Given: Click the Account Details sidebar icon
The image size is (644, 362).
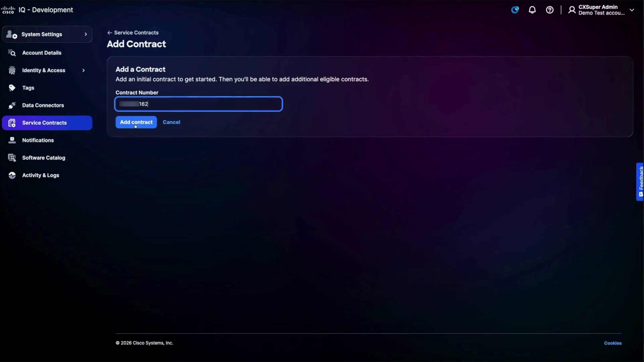Looking at the screenshot, I should click(x=12, y=53).
